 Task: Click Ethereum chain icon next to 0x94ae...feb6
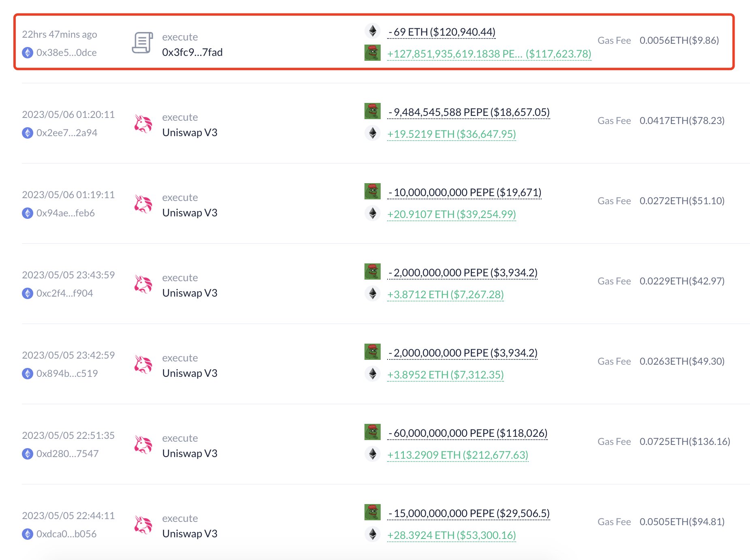28,213
